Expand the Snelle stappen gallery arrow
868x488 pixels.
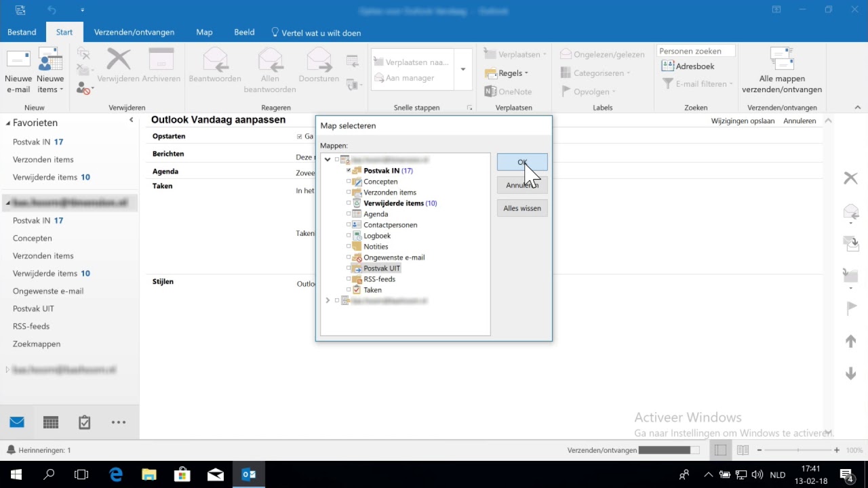pyautogui.click(x=463, y=69)
